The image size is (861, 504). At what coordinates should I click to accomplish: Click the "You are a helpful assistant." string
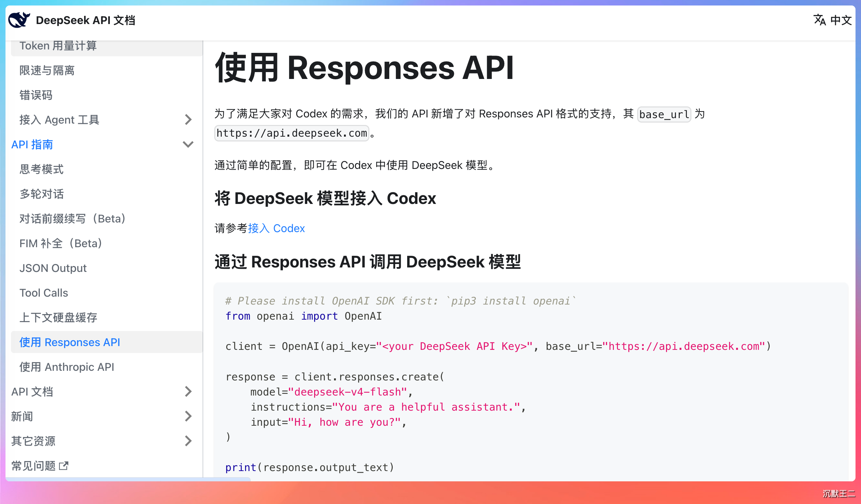point(426,407)
